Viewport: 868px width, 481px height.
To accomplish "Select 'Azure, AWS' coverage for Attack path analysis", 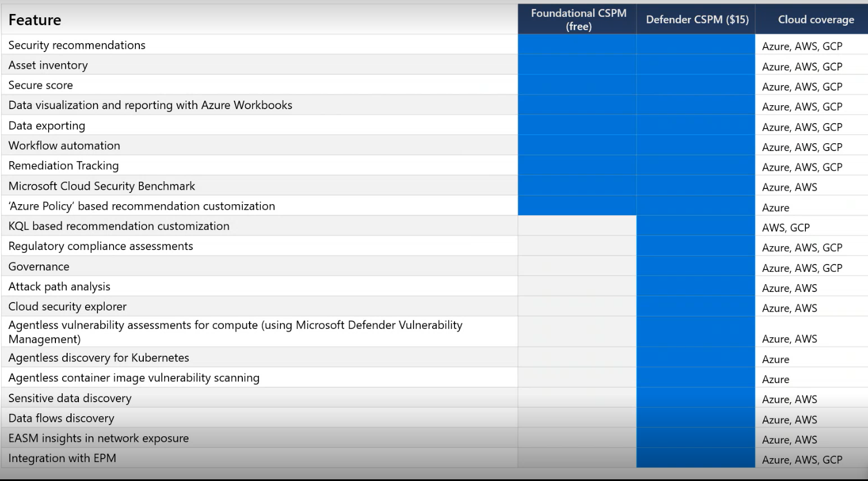I will (x=789, y=288).
